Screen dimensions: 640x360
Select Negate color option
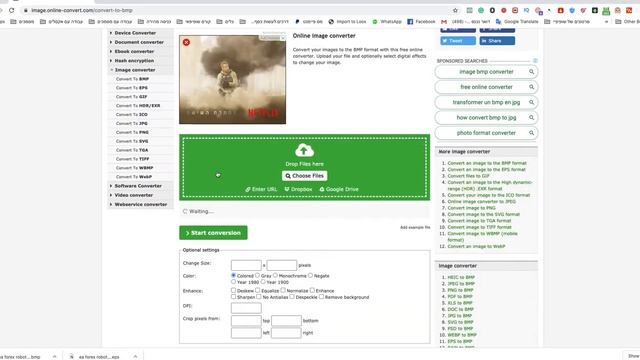pos(311,276)
